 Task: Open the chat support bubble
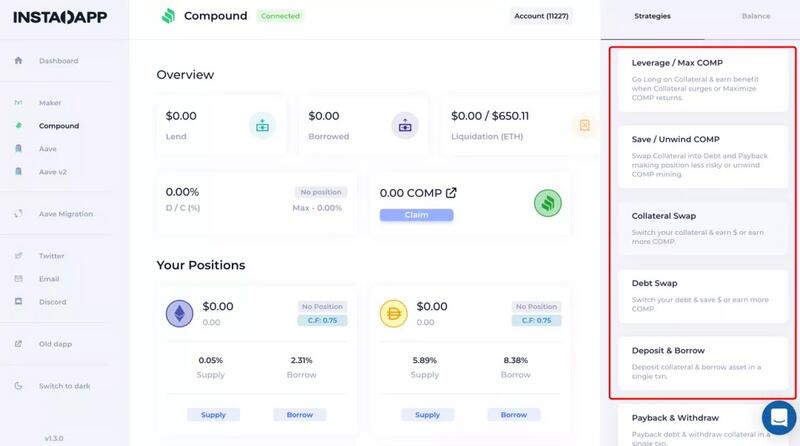[779, 418]
